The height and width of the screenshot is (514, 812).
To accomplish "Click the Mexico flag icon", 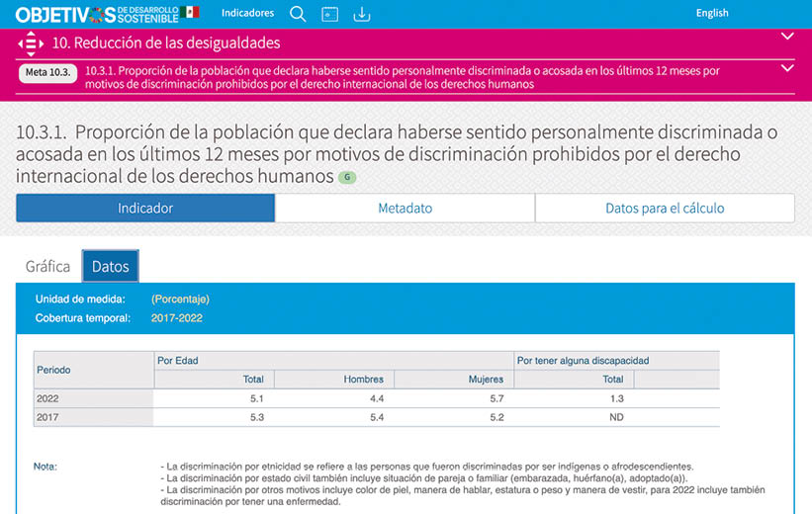I will (190, 13).
